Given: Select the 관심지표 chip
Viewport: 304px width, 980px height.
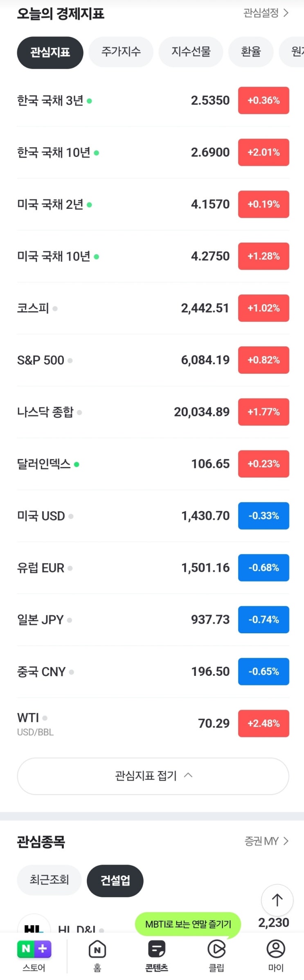Looking at the screenshot, I should [x=50, y=52].
